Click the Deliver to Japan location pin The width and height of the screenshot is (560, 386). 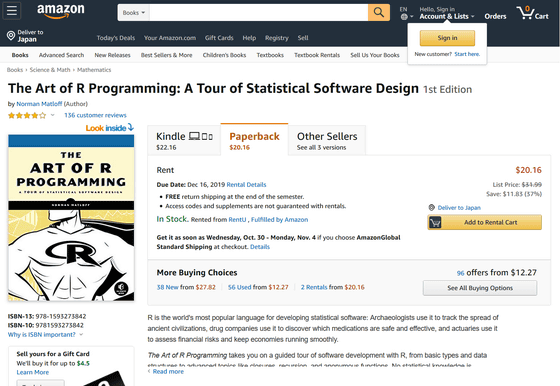click(11, 36)
